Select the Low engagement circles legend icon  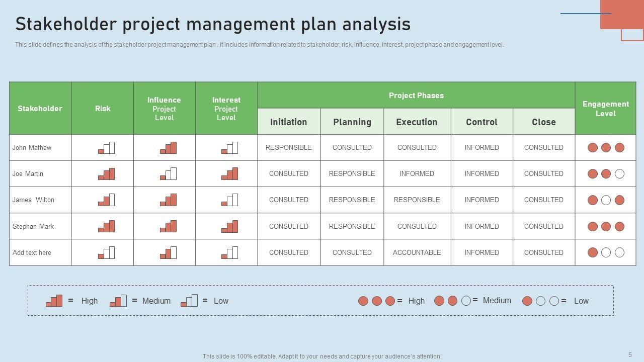coord(540,301)
